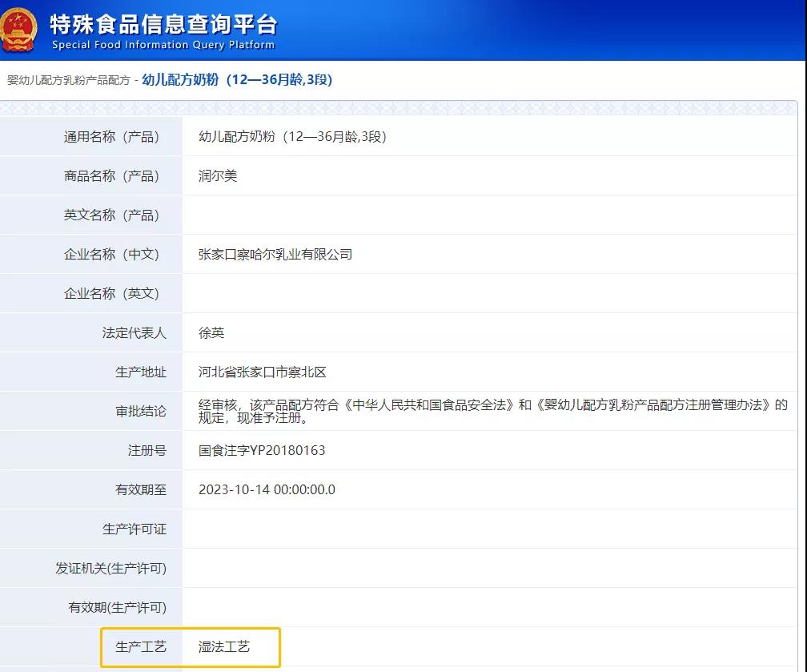The width and height of the screenshot is (807, 672).
Task: Select the 生产工艺 label
Action: [141, 646]
